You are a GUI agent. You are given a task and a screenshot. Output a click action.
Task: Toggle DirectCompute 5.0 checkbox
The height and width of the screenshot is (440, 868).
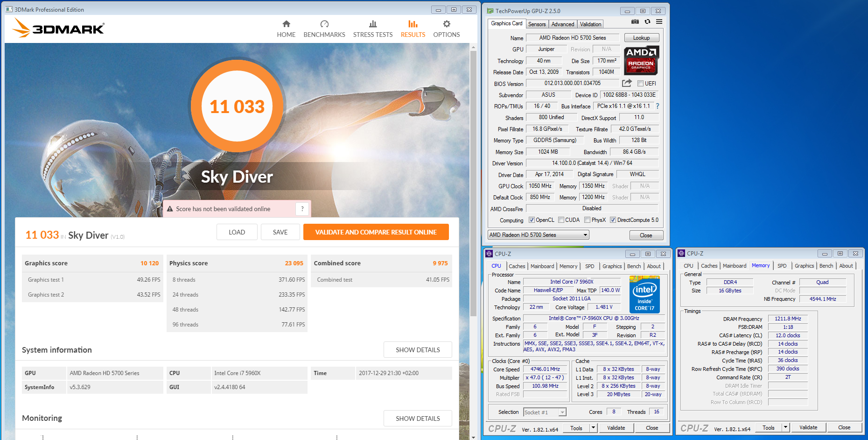pyautogui.click(x=613, y=220)
